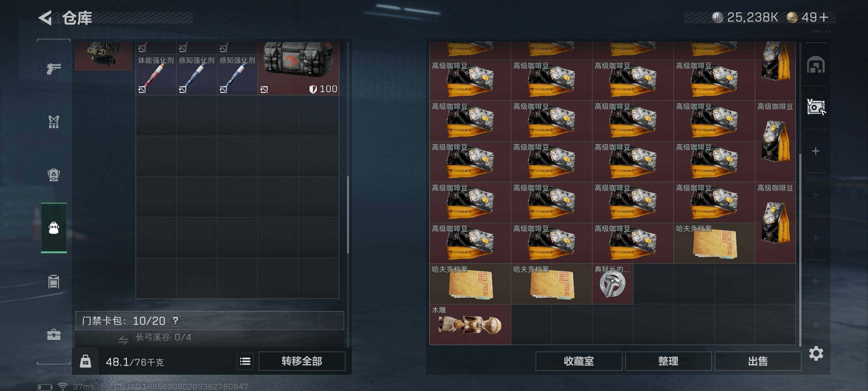Open the pistol weapons category in sidebar

(54, 68)
